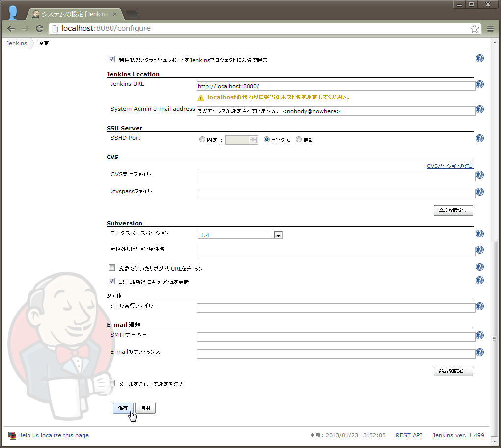Open the REST API link
The image size is (501, 448).
409,435
